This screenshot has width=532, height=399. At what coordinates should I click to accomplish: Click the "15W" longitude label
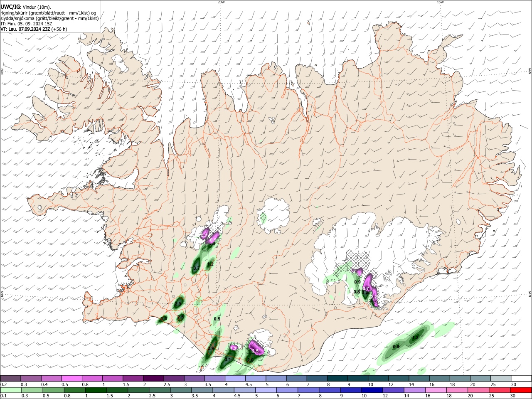tap(440, 2)
